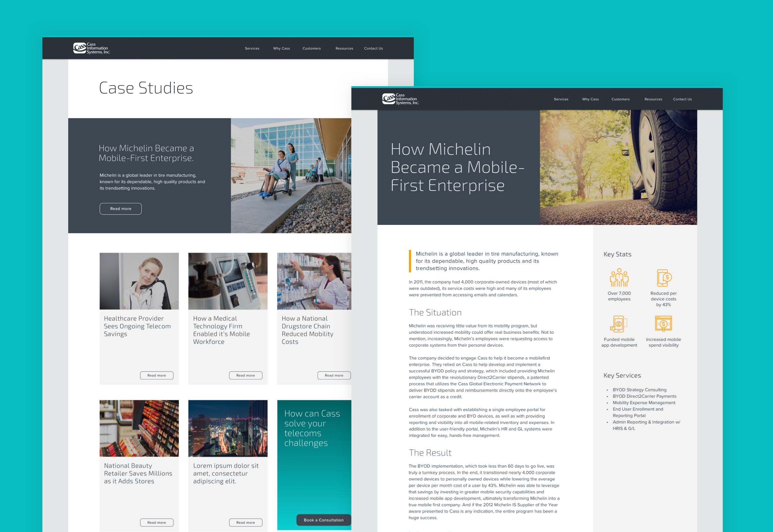Click Read more in the Michelin featured banner
Image resolution: width=773 pixels, height=532 pixels.
pyautogui.click(x=121, y=209)
